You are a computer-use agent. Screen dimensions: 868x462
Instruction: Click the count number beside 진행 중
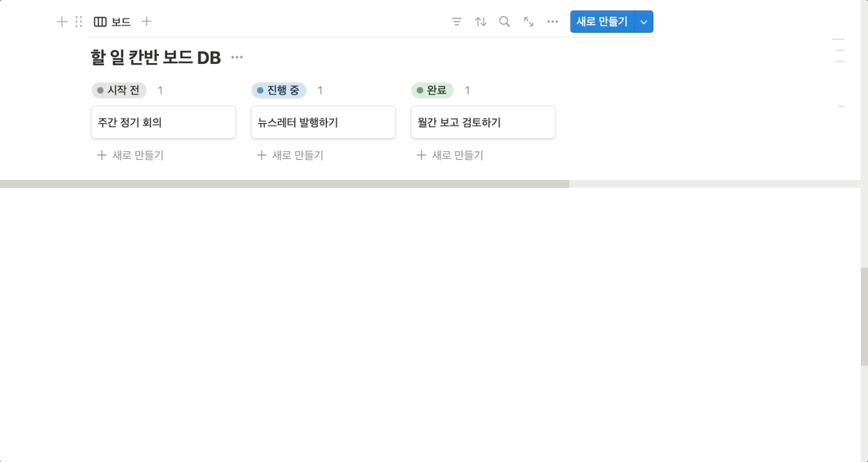tap(320, 90)
